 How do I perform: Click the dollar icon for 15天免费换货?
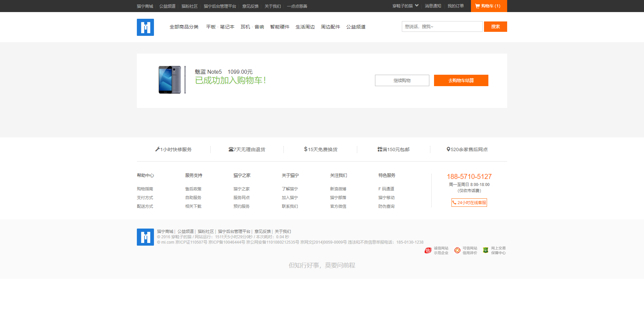point(306,149)
